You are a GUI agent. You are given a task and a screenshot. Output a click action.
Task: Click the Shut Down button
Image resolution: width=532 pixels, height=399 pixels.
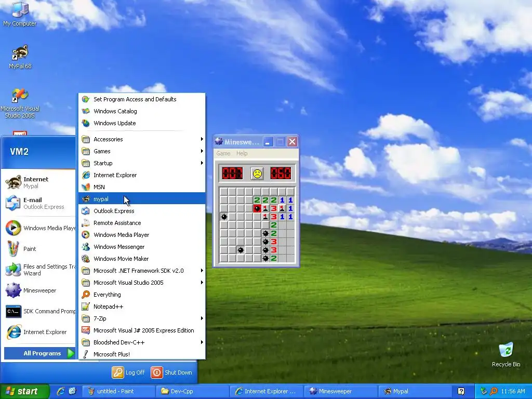(171, 373)
